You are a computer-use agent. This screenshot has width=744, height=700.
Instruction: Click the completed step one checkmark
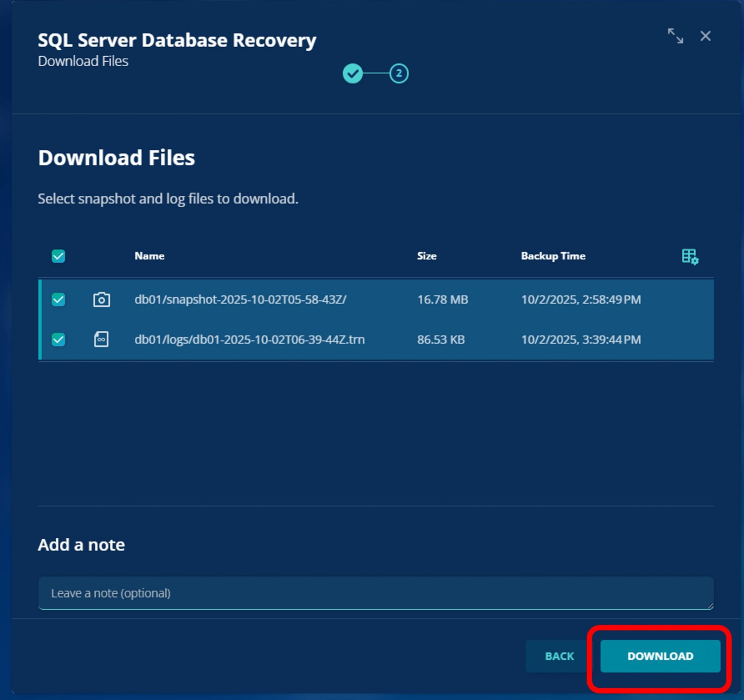pos(352,73)
